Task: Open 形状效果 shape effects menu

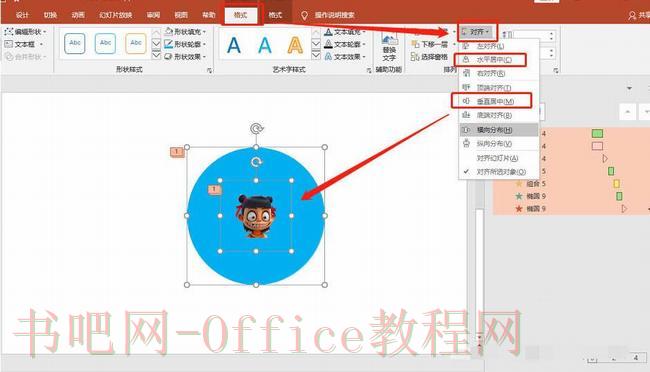Action: [186, 56]
